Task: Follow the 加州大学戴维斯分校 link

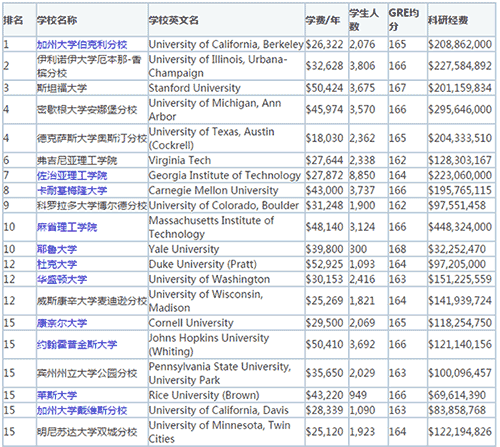Action: (82, 410)
